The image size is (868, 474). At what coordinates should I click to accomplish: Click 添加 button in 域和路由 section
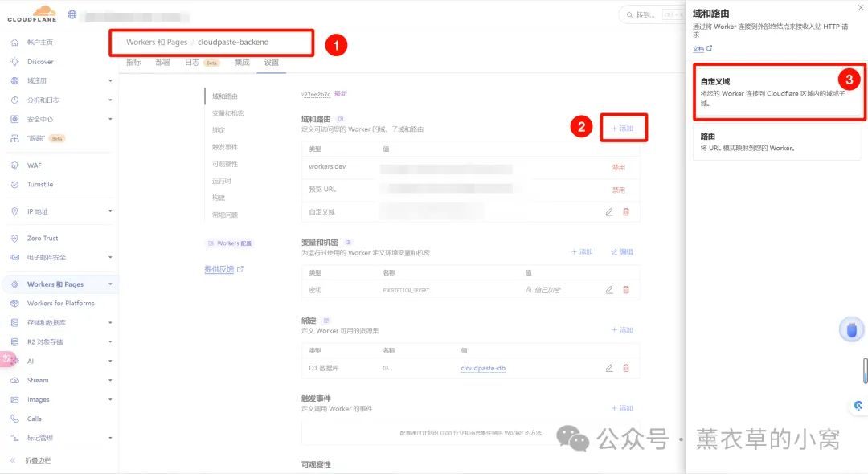tap(622, 129)
